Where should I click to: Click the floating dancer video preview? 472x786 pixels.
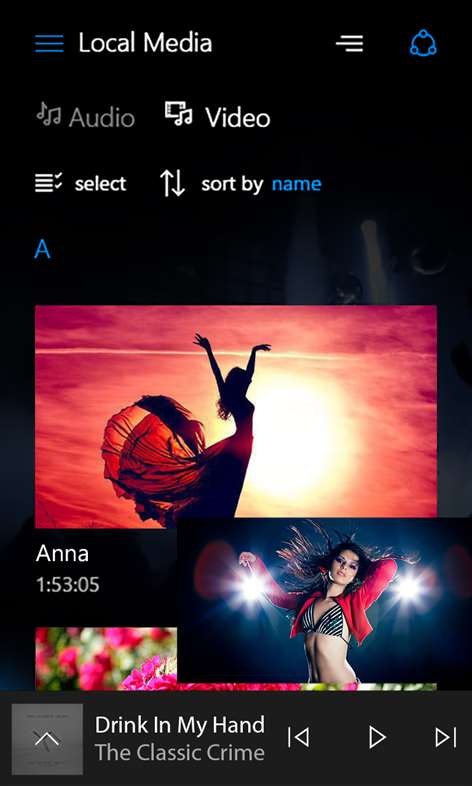324,600
